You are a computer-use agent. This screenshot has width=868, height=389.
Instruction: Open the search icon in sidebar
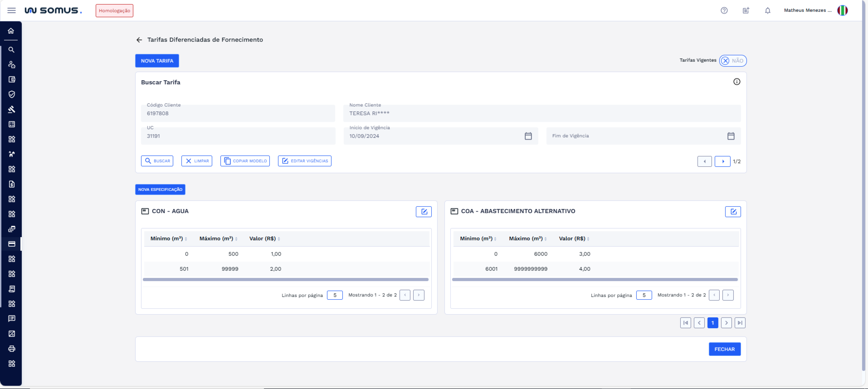pos(11,50)
